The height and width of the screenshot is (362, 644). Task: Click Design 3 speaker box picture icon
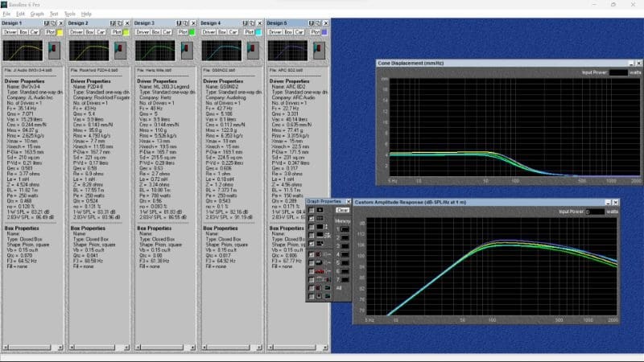point(187,51)
